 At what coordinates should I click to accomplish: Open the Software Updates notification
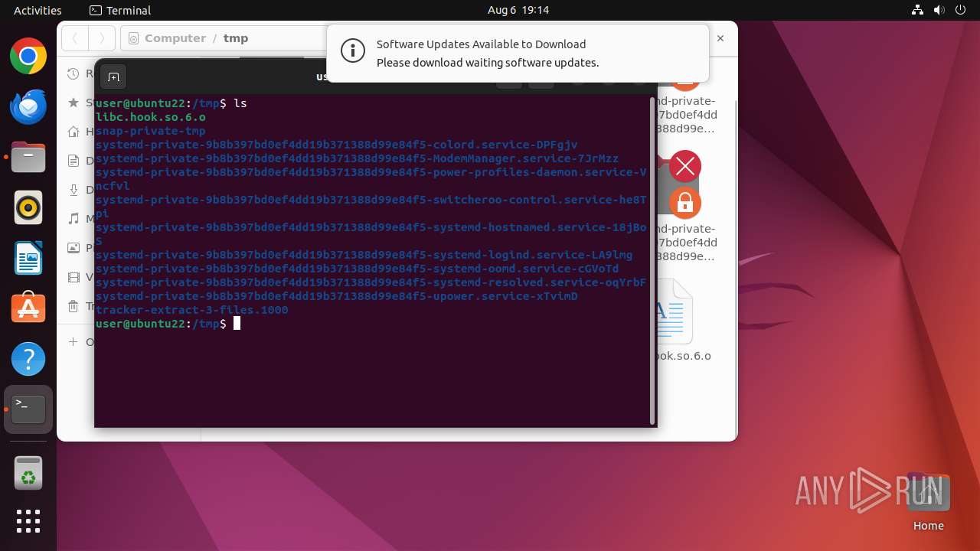point(518,54)
